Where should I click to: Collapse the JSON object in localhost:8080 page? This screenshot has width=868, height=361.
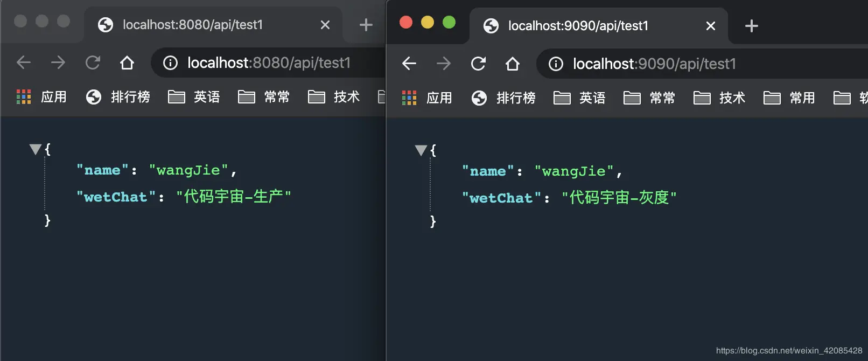(36, 149)
